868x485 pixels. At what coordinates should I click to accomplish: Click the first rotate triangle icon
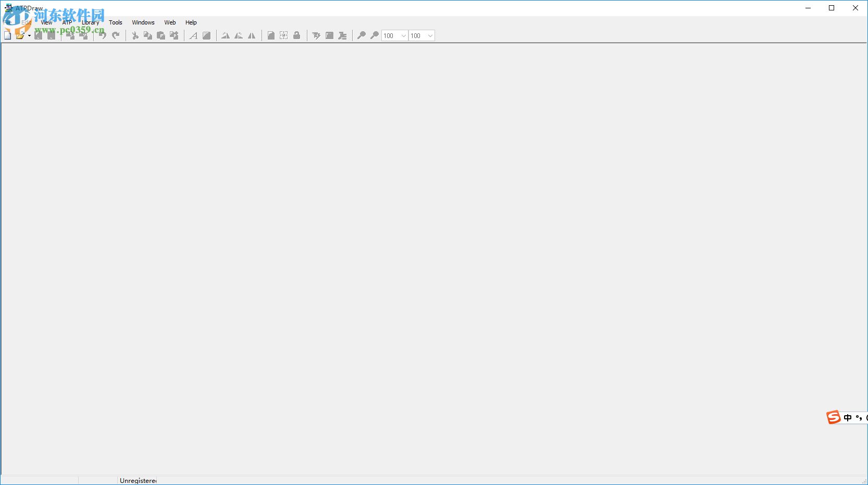click(226, 35)
